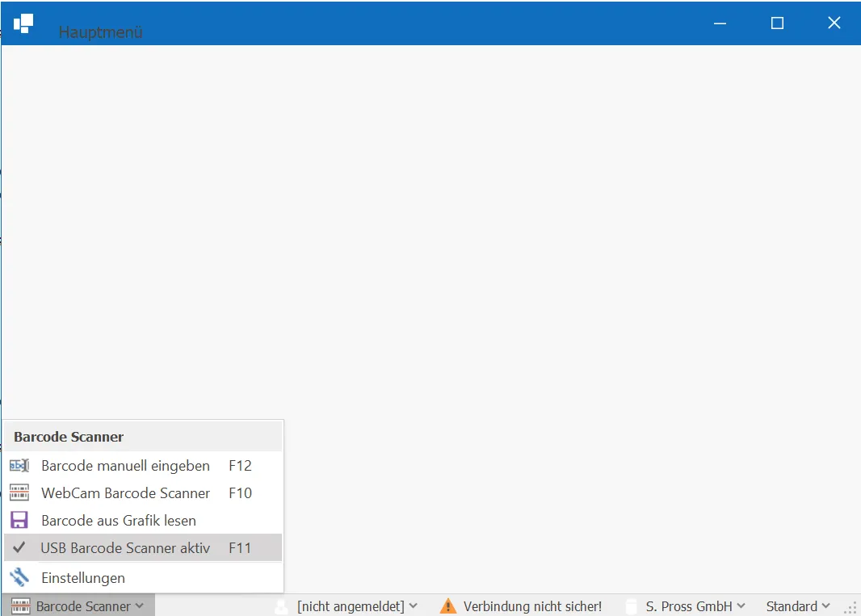Open Einstellungen from the popup menu
861x616 pixels.
click(143, 577)
